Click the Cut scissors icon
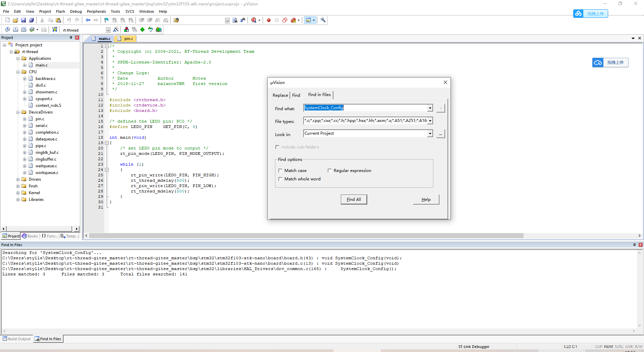The height and width of the screenshot is (352, 644). (42, 20)
